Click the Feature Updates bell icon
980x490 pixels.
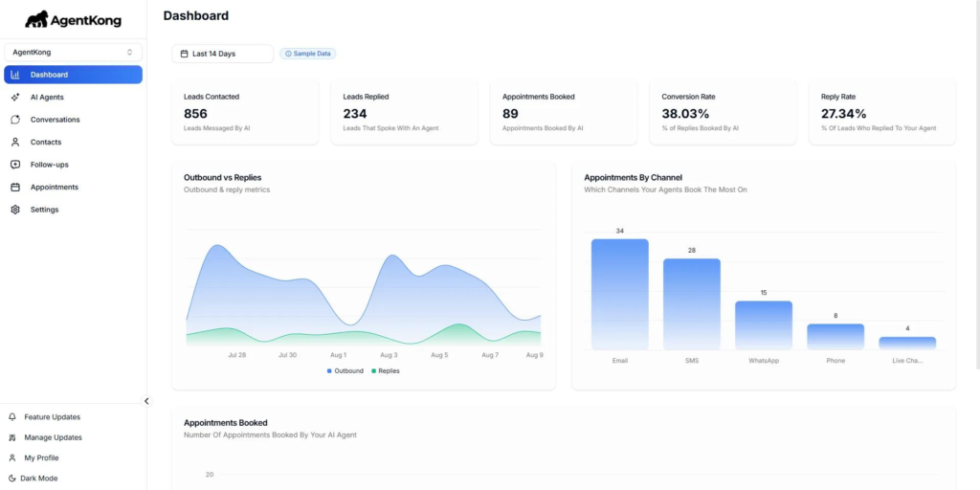pyautogui.click(x=12, y=417)
